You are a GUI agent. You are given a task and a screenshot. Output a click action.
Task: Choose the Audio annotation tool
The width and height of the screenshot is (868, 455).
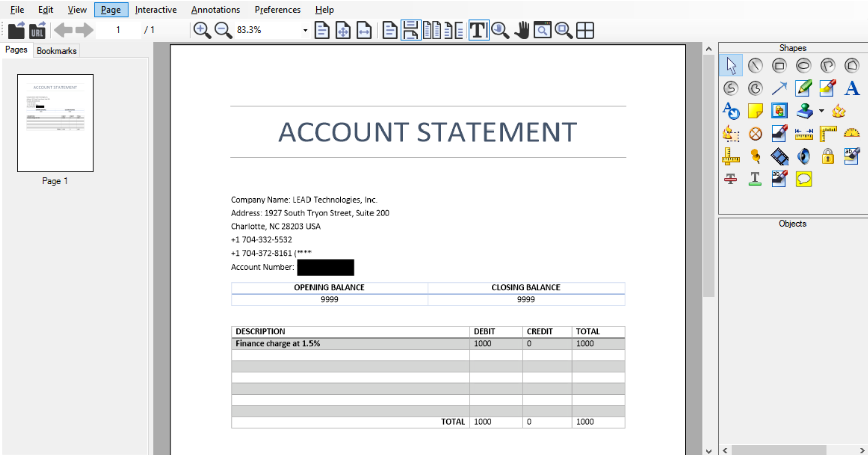tap(803, 156)
